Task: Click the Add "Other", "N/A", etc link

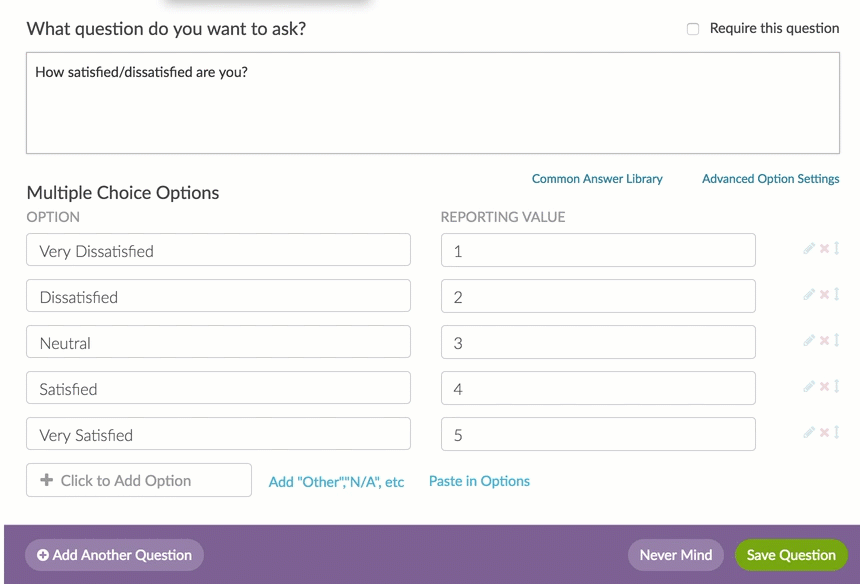Action: click(336, 482)
